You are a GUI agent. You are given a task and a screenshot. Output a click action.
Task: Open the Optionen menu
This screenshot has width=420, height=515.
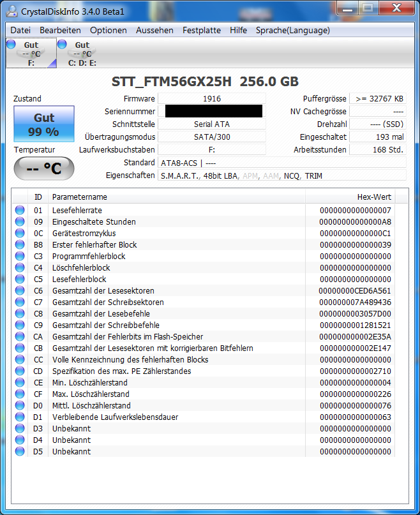coord(108,30)
